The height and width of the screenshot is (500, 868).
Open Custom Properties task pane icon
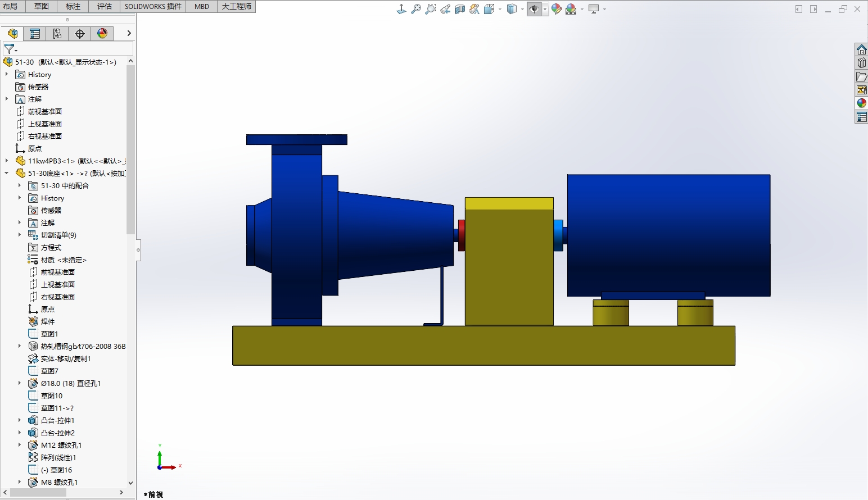(862, 117)
